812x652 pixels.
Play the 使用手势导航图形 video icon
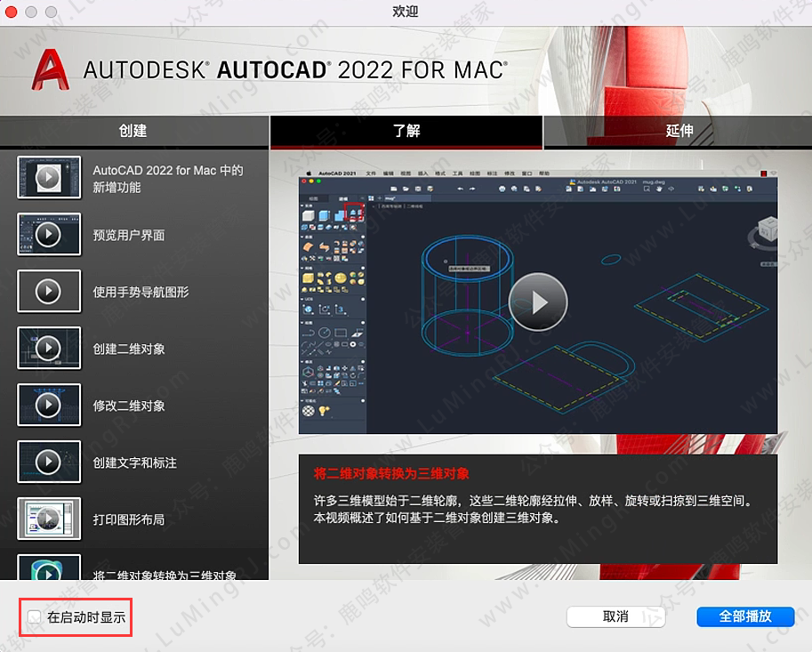48,292
